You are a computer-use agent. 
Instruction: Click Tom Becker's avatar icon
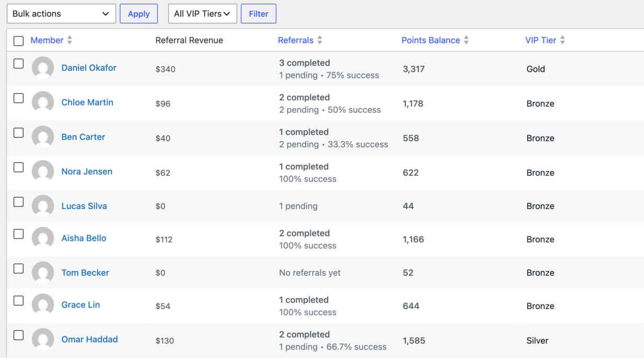[x=43, y=273]
